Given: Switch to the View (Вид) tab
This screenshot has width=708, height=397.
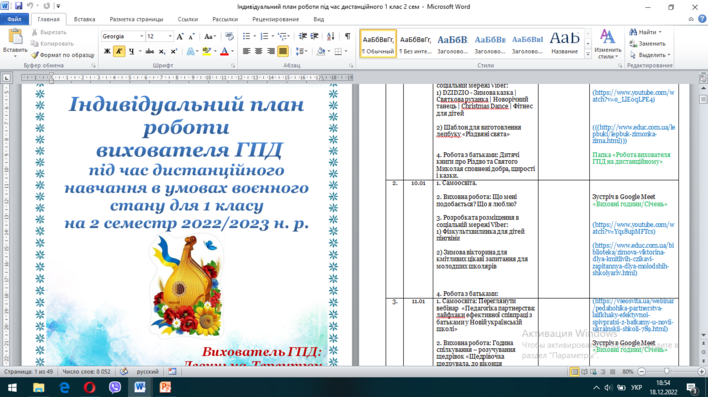Looking at the screenshot, I should point(319,19).
